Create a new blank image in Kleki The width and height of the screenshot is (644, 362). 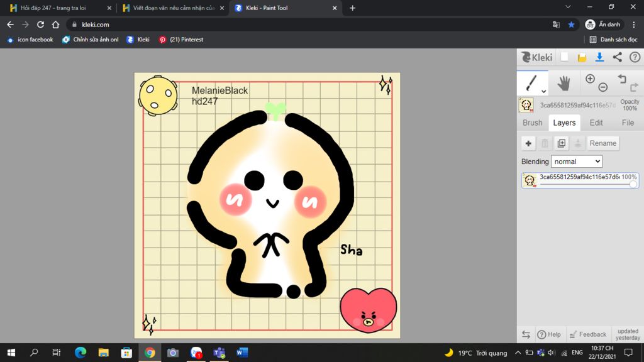pos(564,57)
